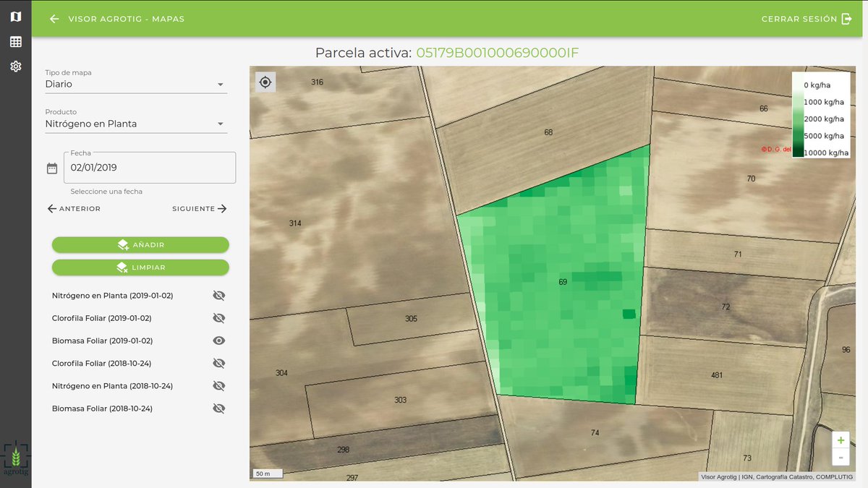
Task: Click the logout icon next to Cerrar Sesión
Action: point(847,19)
